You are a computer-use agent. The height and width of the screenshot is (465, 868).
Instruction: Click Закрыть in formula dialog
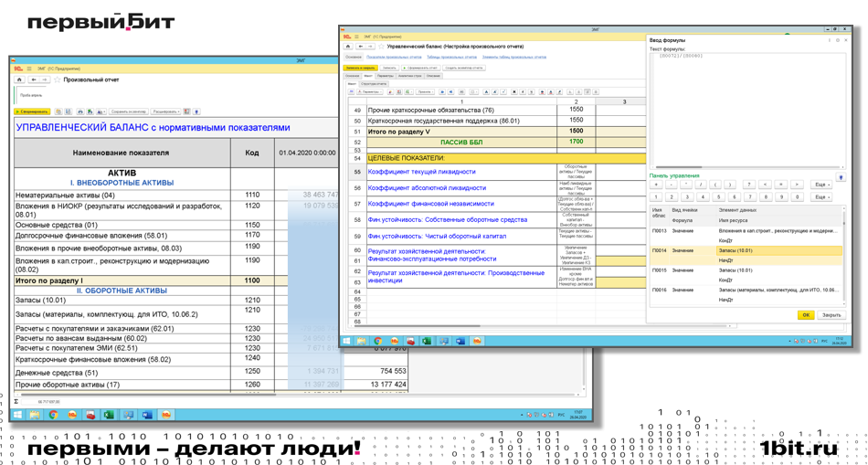pos(831,315)
